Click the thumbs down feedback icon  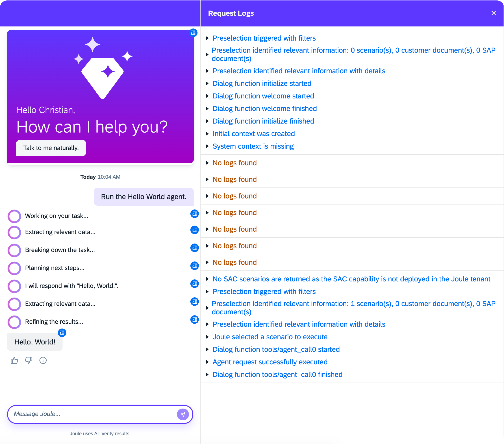tap(29, 361)
